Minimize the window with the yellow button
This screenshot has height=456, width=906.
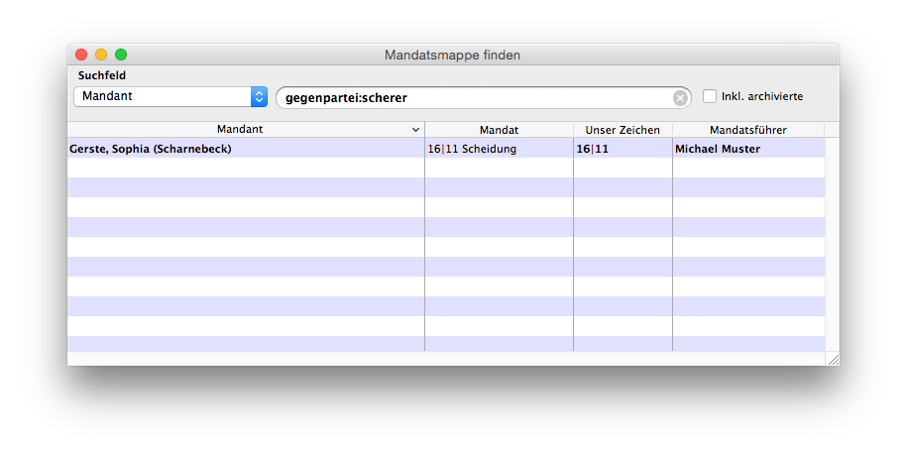click(101, 55)
